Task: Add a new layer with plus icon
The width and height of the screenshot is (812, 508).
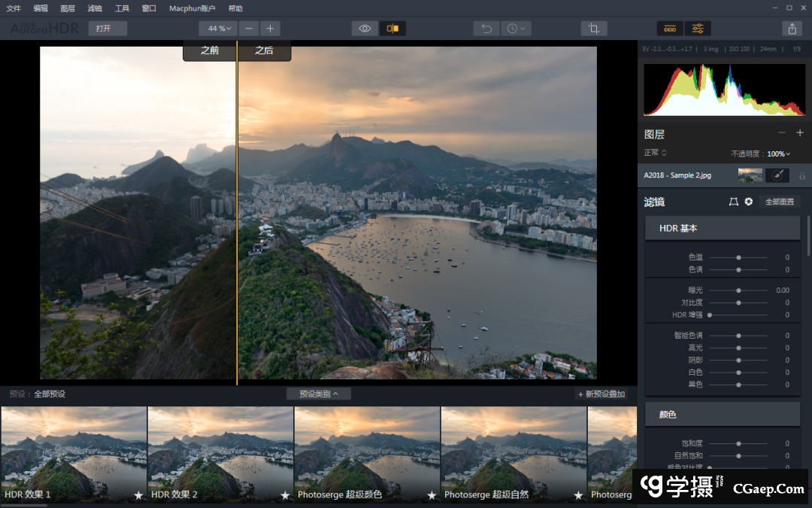Action: (x=800, y=133)
